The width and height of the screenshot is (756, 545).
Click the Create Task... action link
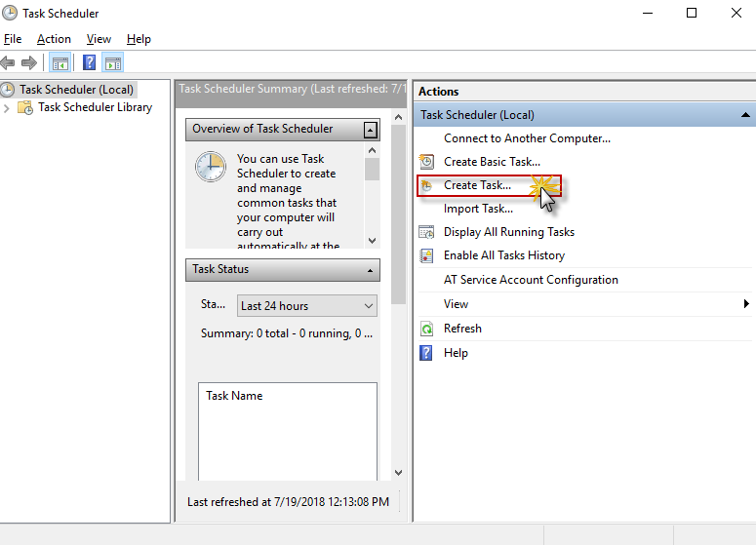[x=477, y=185]
